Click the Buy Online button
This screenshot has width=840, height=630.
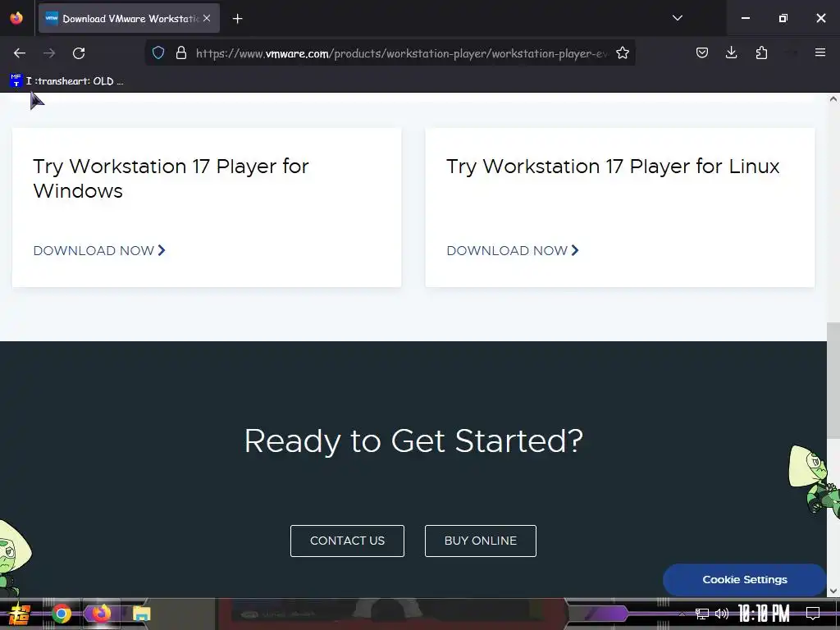[481, 541]
